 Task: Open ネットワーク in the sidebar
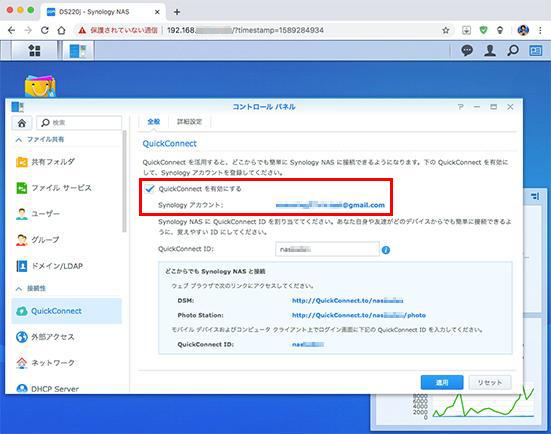(67, 363)
